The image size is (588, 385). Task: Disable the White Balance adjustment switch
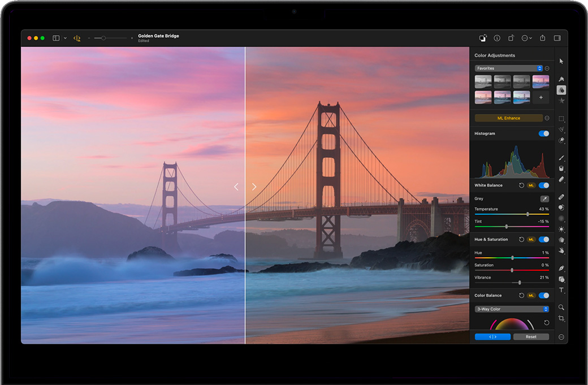(x=544, y=185)
